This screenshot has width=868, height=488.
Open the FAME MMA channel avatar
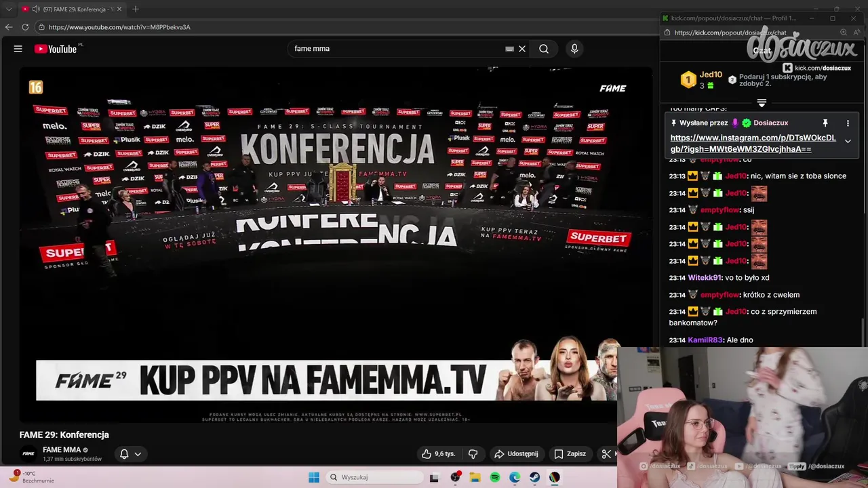tap(28, 454)
